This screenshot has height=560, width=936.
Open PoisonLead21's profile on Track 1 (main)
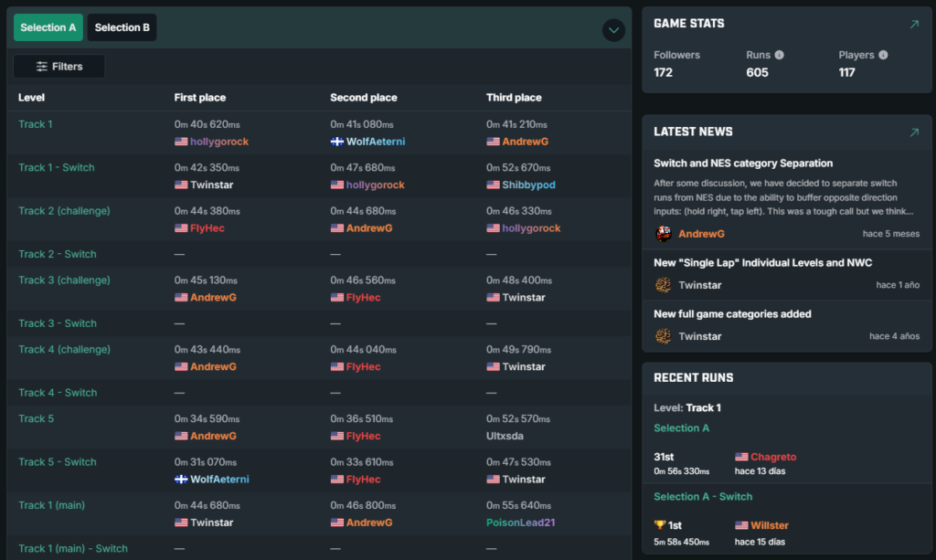click(x=520, y=523)
